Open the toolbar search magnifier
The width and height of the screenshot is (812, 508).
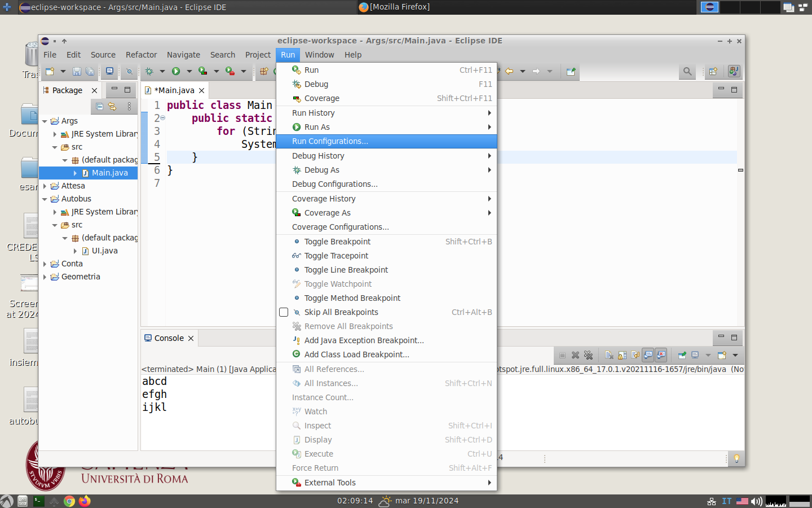tap(687, 71)
